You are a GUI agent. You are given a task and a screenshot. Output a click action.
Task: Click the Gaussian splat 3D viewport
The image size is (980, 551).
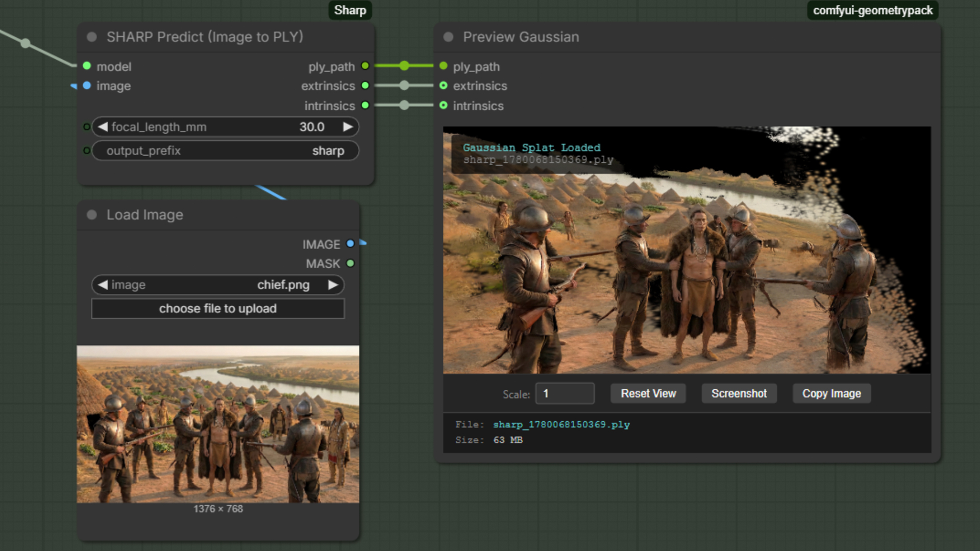(687, 250)
